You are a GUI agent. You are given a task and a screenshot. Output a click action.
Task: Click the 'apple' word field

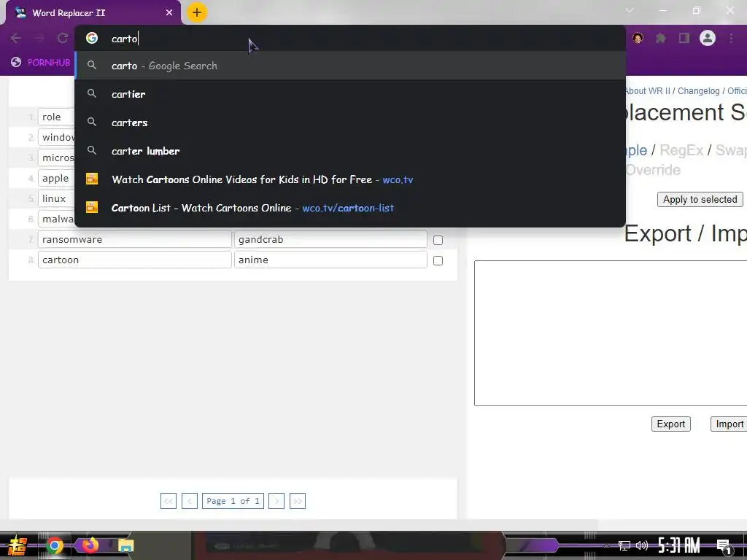tap(56, 178)
